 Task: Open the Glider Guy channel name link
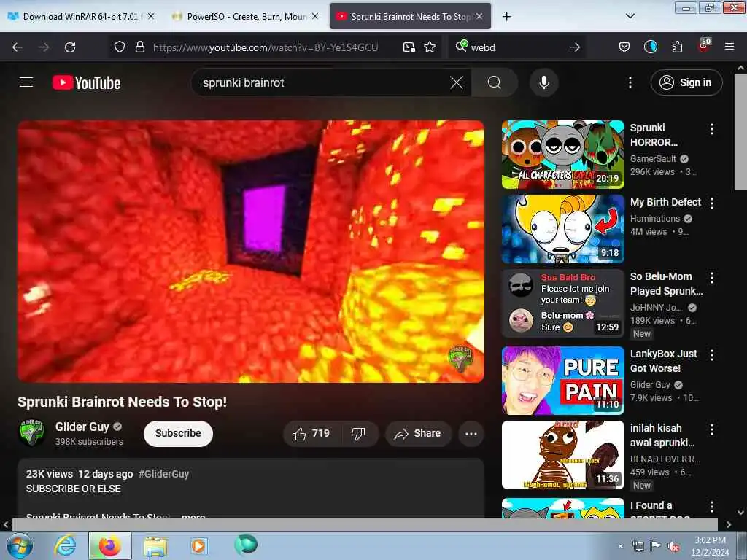(x=82, y=427)
